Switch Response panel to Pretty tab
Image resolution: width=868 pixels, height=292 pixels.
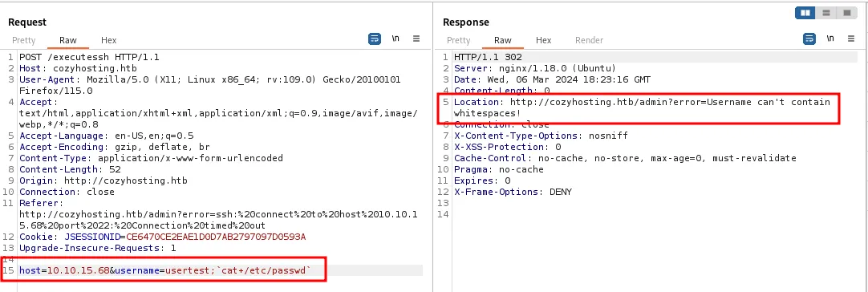tap(458, 40)
